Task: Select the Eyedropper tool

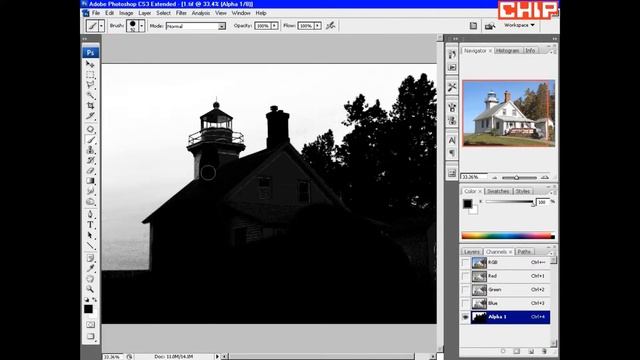Action: [90, 269]
